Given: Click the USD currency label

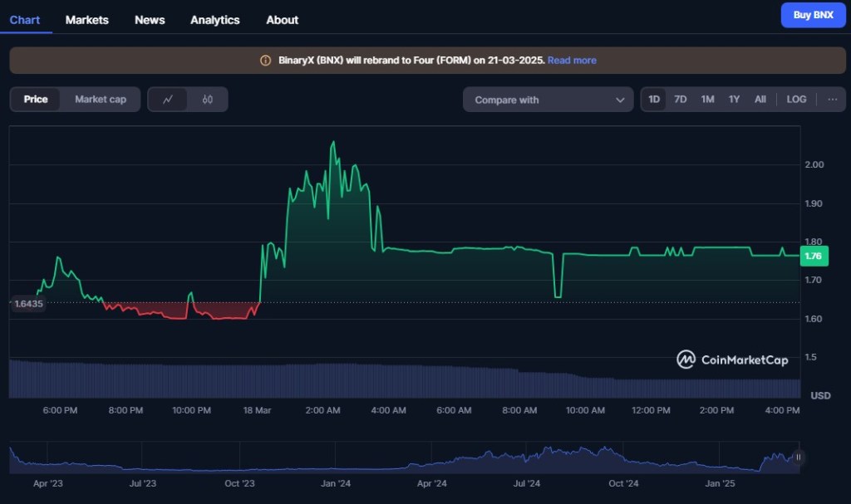Looking at the screenshot, I should point(820,395).
